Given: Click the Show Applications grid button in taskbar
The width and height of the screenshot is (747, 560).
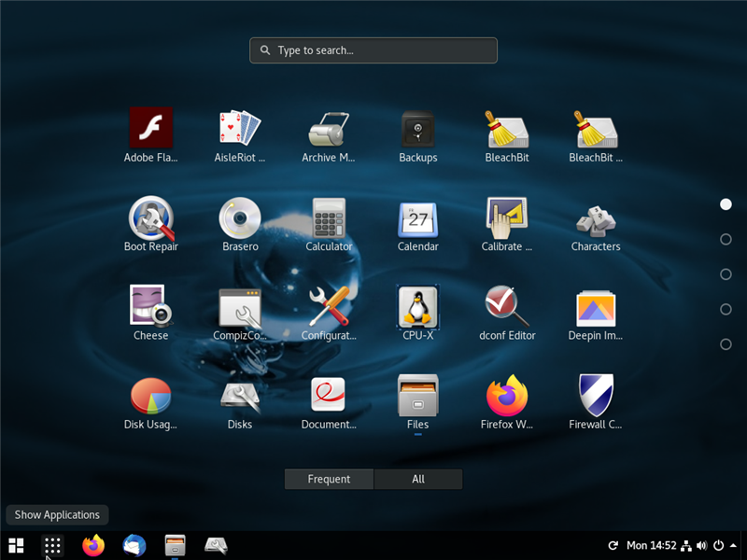Looking at the screenshot, I should 52,546.
